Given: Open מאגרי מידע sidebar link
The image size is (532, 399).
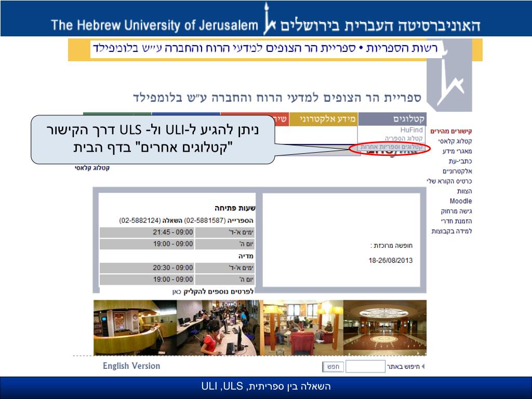Looking at the screenshot, I should pyautogui.click(x=457, y=151).
